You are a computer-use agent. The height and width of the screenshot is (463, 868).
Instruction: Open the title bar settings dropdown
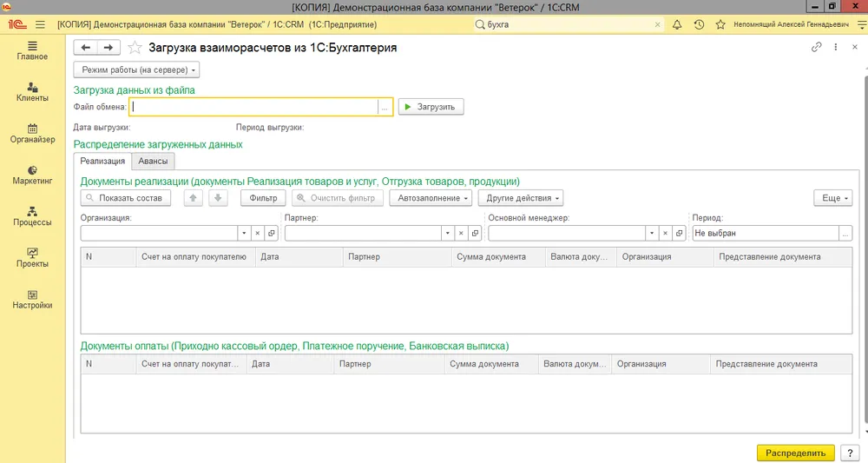click(x=862, y=24)
